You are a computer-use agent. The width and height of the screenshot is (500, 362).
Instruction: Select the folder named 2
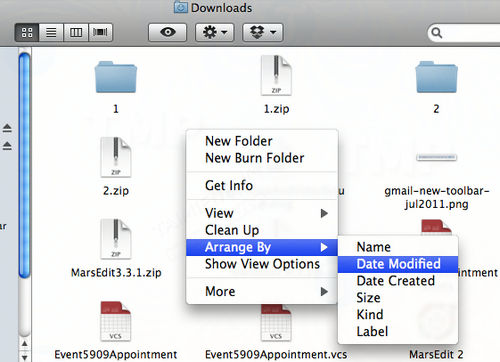tap(436, 77)
